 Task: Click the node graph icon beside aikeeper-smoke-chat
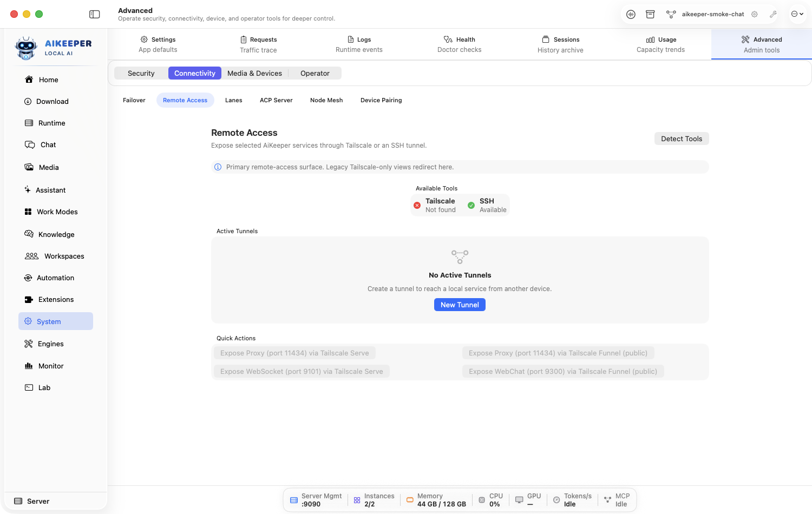671,14
